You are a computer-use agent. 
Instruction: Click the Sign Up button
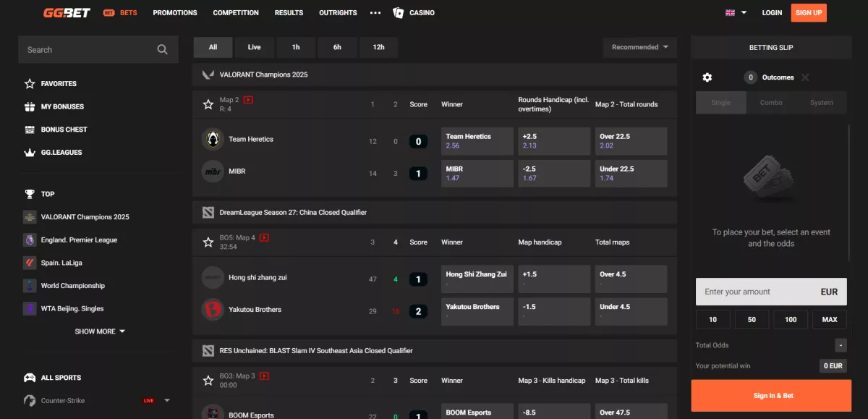pyautogui.click(x=809, y=13)
